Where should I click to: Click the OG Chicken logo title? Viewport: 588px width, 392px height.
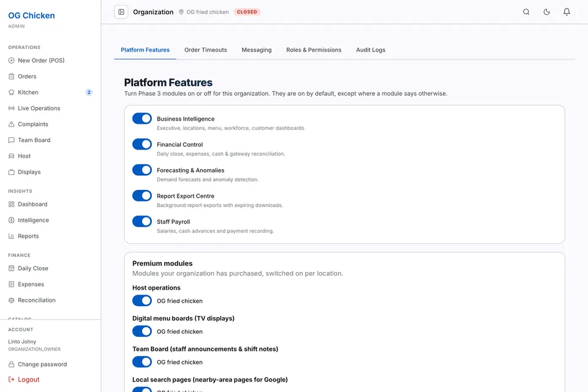31,15
